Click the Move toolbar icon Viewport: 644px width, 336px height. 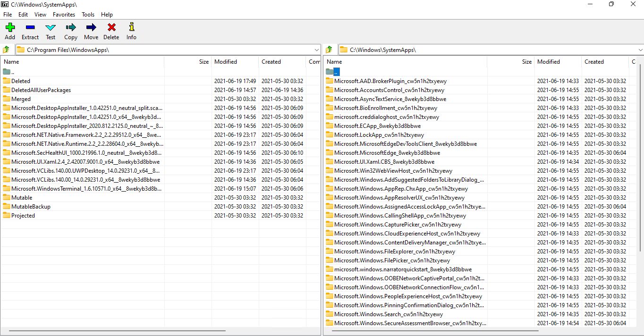91,27
